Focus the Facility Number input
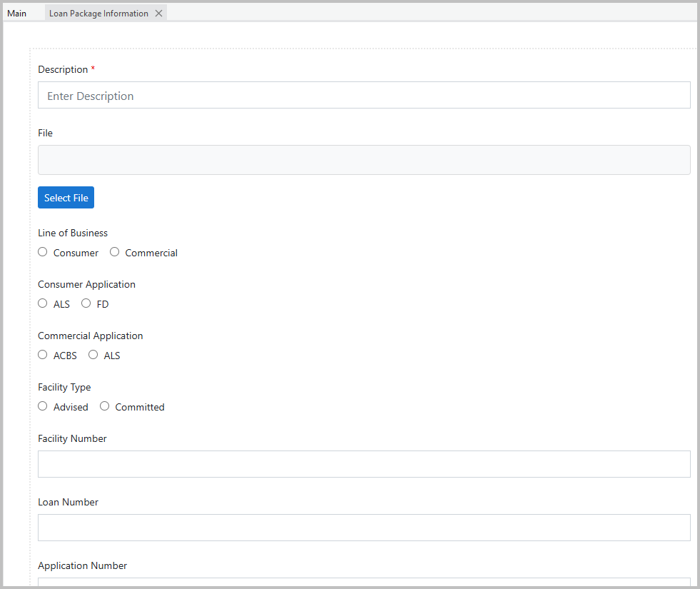This screenshot has width=700, height=589. (364, 464)
